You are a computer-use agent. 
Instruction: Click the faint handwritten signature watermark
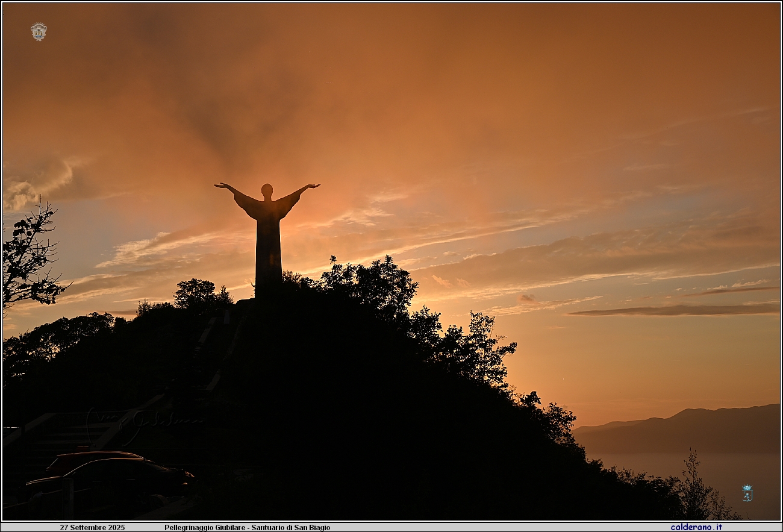click(x=145, y=419)
